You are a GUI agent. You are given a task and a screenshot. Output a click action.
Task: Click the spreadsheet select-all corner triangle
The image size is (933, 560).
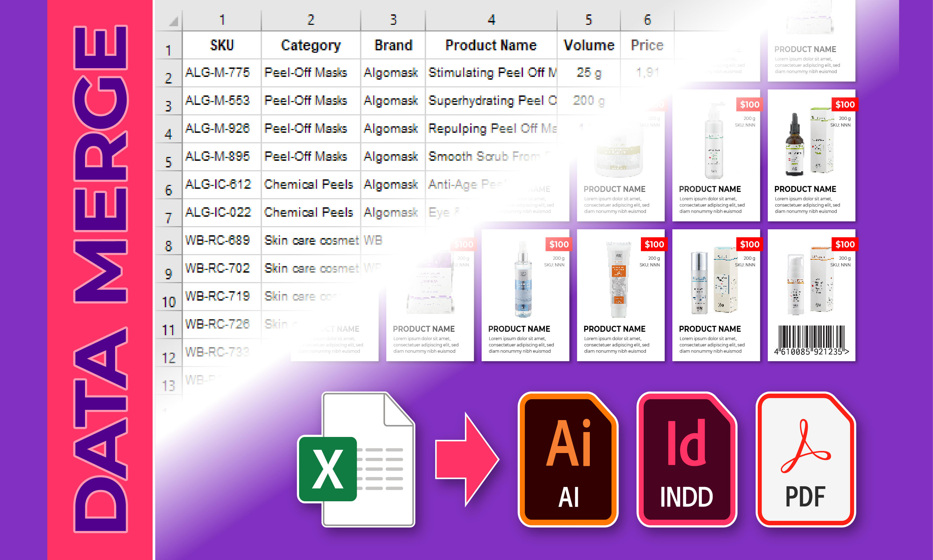(x=173, y=21)
